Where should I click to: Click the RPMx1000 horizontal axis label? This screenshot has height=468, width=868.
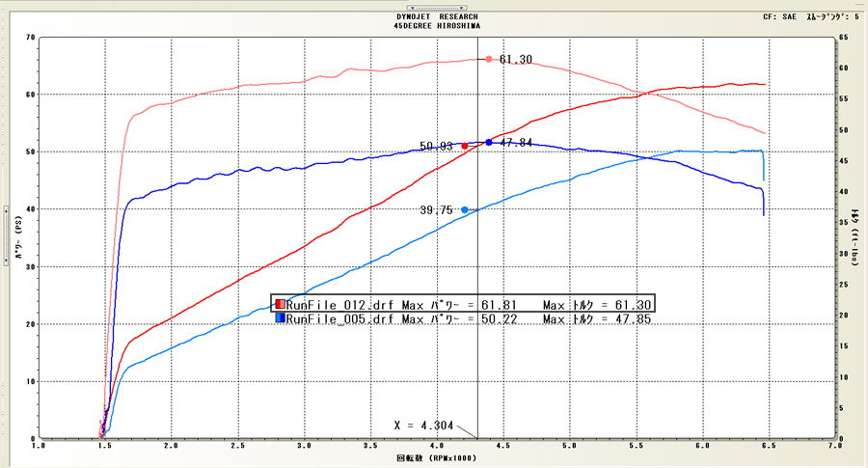(x=436, y=459)
